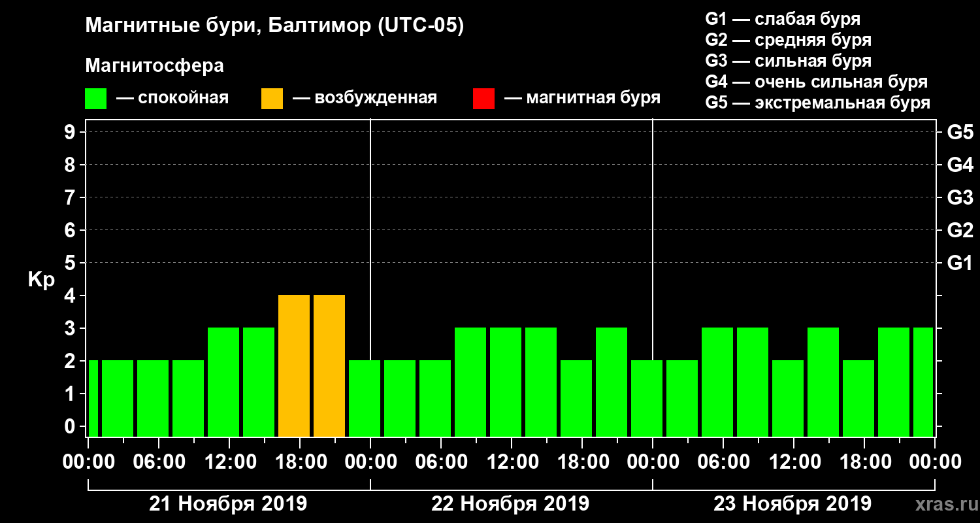Screen dimensions: 980x523
Task: Open the xras.ru watermark link
Action: (x=943, y=504)
